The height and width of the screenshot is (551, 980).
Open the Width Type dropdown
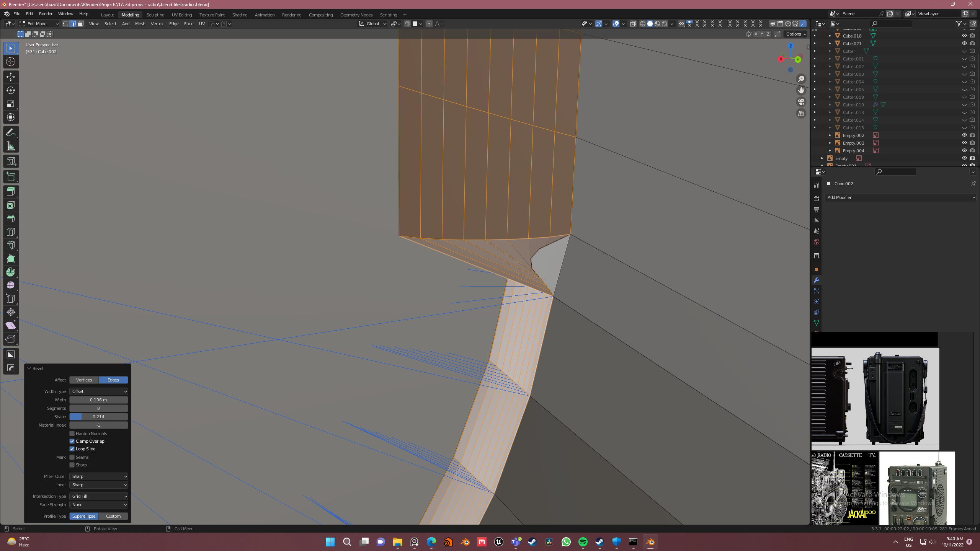[x=99, y=391]
